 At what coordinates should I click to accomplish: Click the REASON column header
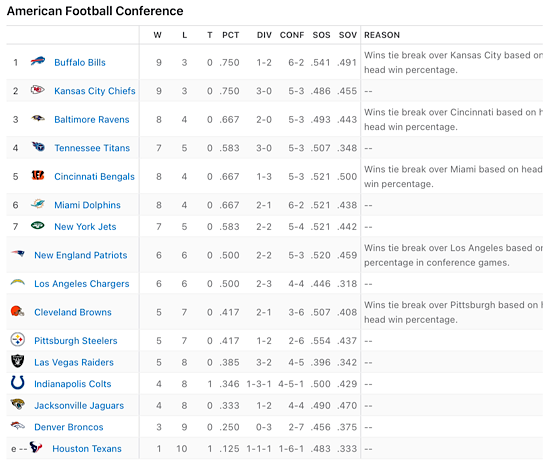pos(382,35)
